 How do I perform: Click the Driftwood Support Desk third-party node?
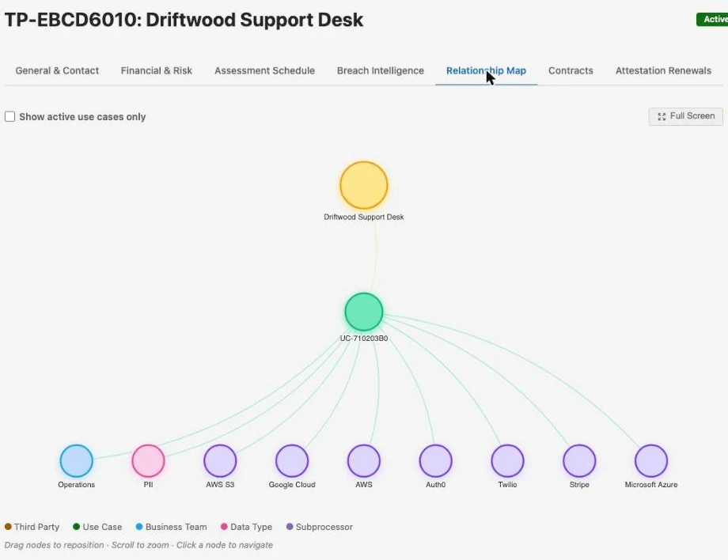coord(363,185)
